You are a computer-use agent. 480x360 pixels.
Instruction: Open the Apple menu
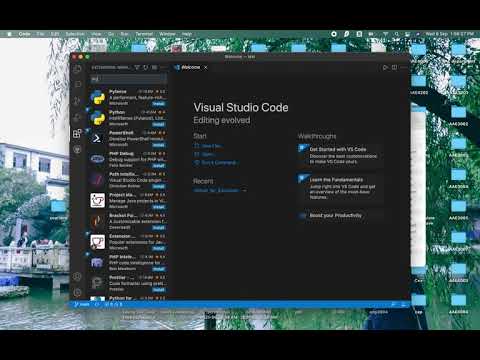(9, 34)
